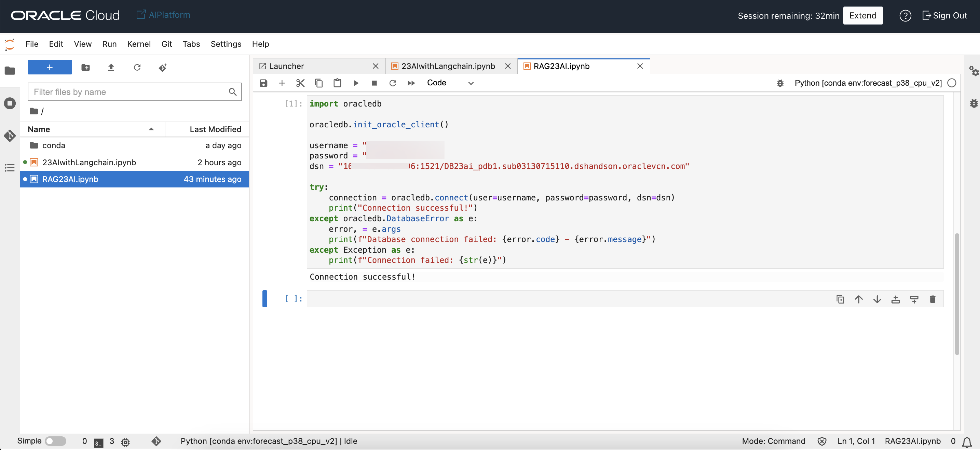
Task: Toggle Simple interface mode switch
Action: [x=56, y=441]
